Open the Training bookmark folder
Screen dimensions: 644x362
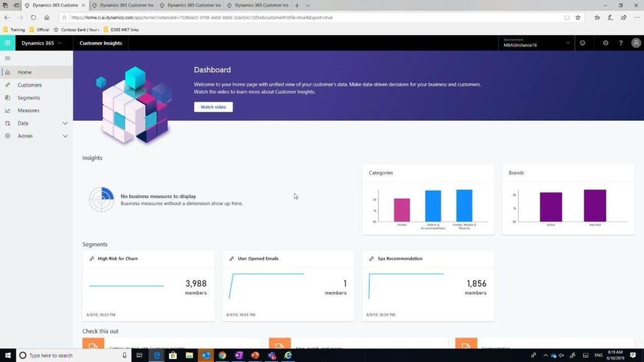point(14,30)
